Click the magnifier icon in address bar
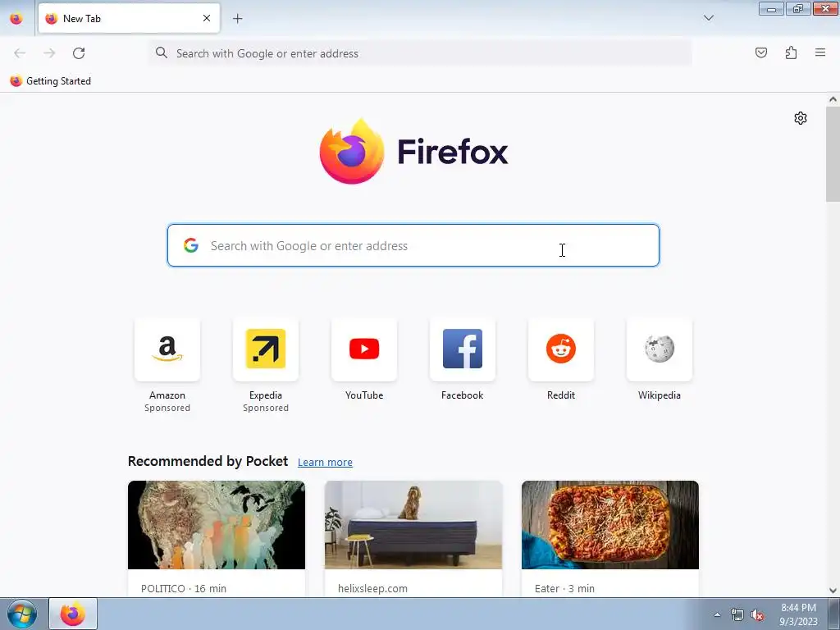The image size is (840, 630). [162, 52]
